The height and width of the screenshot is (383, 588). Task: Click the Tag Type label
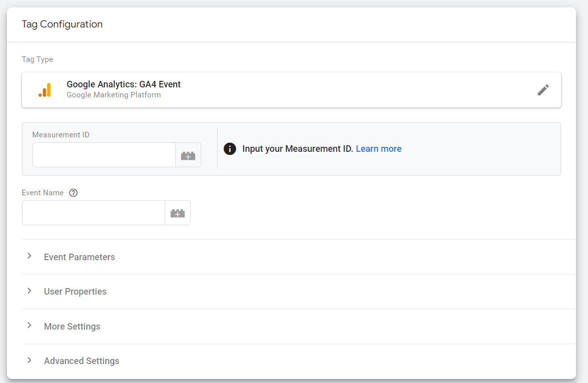37,59
